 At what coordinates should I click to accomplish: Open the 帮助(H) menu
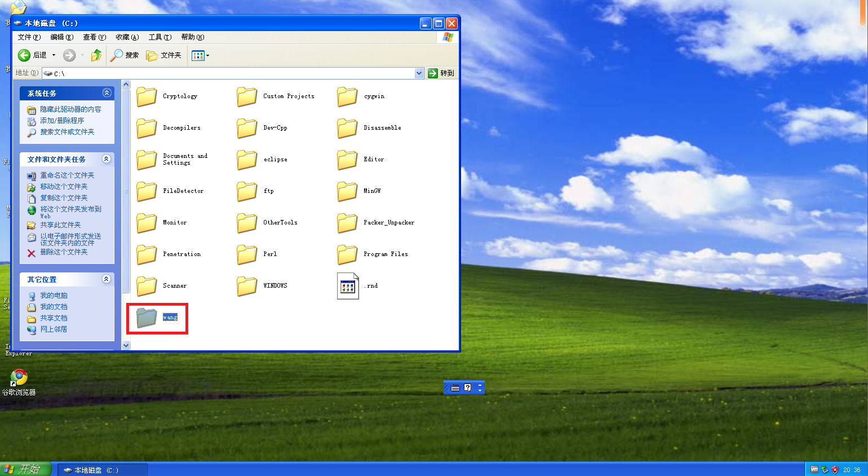click(192, 37)
